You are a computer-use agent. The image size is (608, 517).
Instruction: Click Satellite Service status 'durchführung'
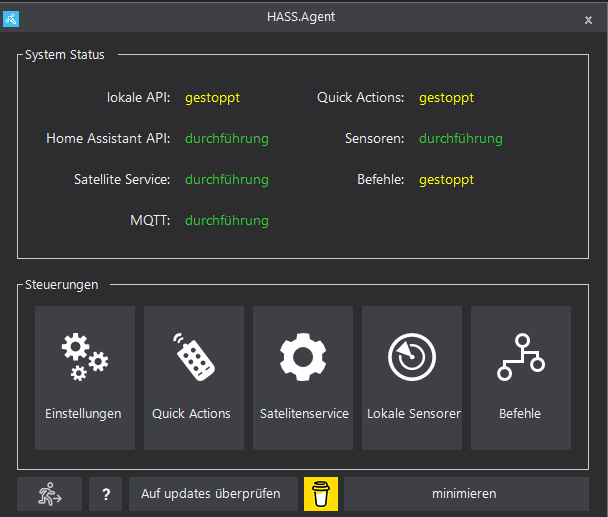tap(227, 180)
